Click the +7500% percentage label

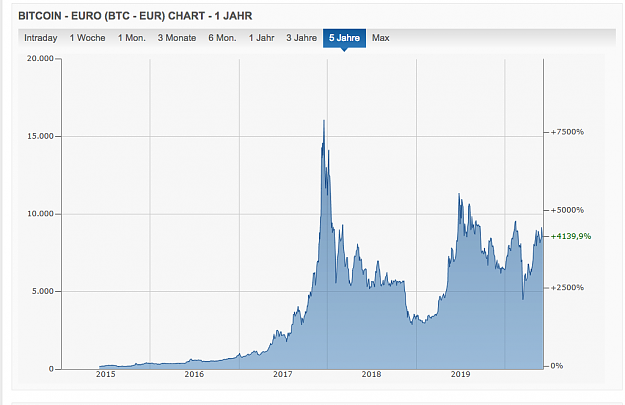(567, 132)
